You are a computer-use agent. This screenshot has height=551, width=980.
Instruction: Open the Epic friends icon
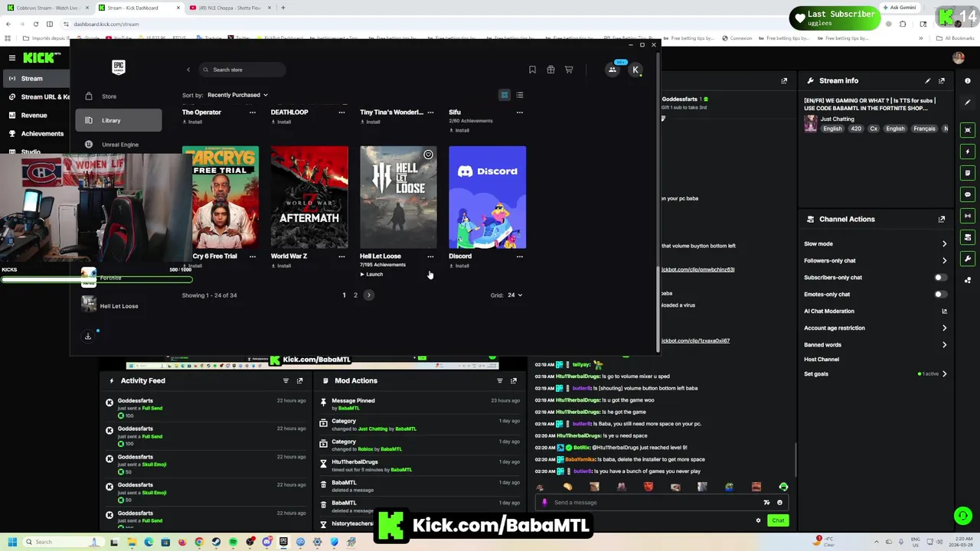tap(612, 70)
